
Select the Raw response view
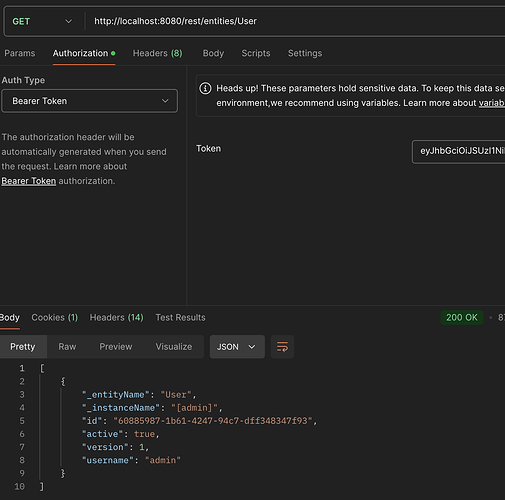point(67,347)
